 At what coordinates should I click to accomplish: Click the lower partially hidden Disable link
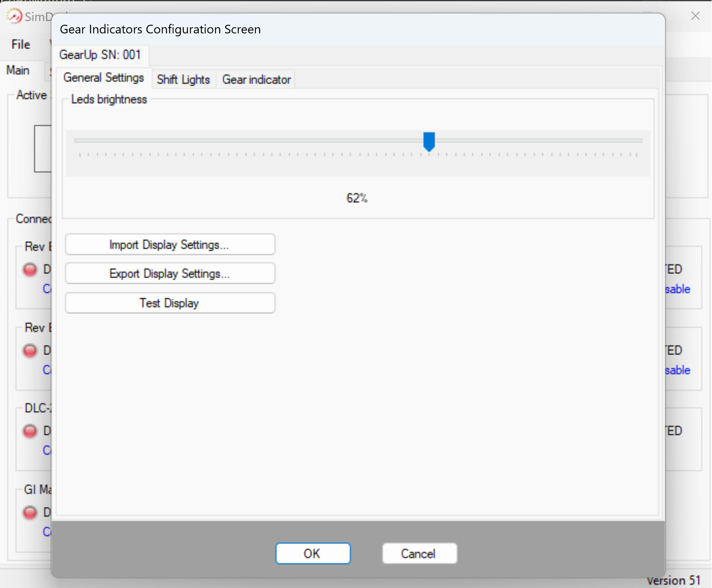coord(678,370)
